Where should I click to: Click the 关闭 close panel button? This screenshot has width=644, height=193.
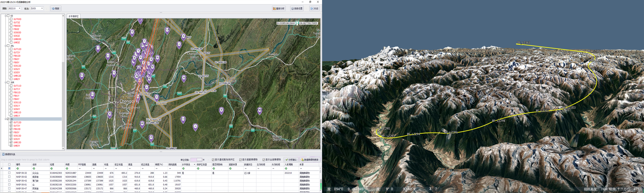pyautogui.click(x=315, y=8)
